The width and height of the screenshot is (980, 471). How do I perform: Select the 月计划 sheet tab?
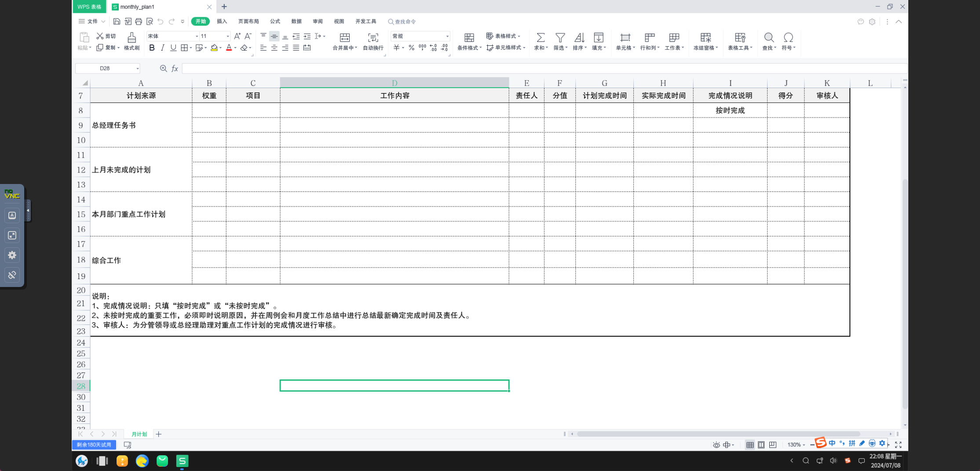point(139,434)
